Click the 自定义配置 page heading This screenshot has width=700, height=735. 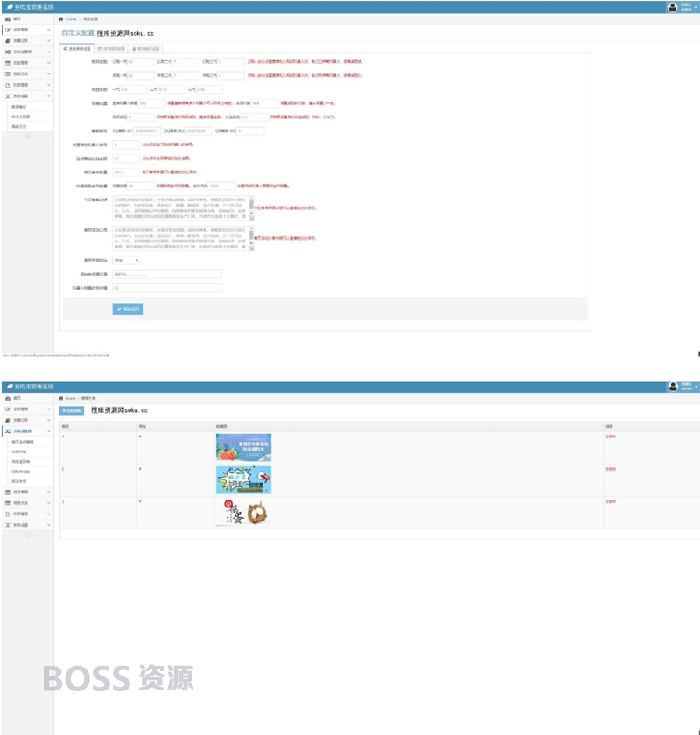coord(78,33)
